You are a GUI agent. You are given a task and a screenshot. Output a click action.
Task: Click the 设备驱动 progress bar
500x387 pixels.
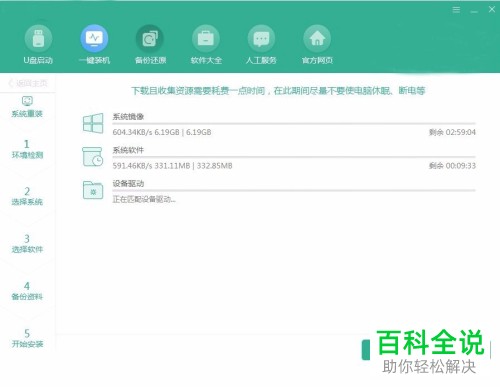[x=294, y=190]
